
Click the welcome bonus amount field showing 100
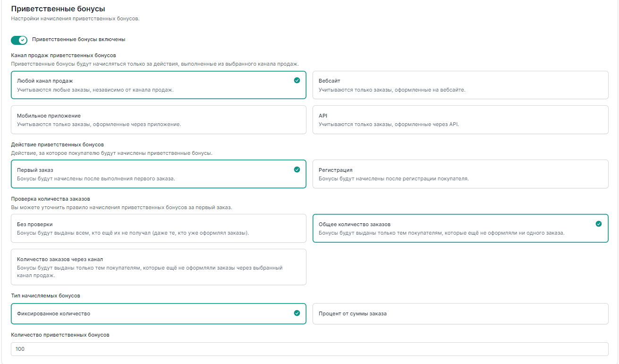(309, 349)
